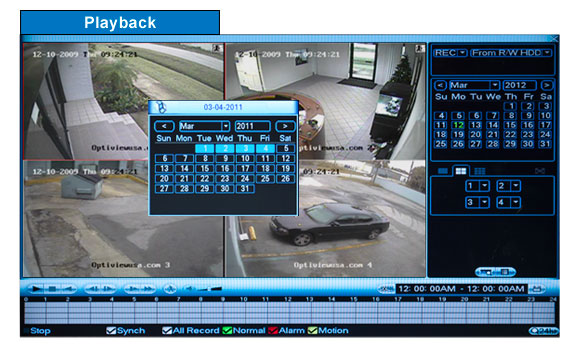Switch to single-channel view tab

click(443, 171)
